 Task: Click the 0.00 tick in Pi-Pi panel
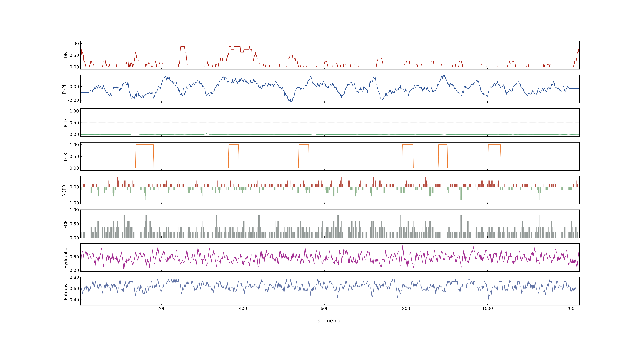click(x=74, y=87)
